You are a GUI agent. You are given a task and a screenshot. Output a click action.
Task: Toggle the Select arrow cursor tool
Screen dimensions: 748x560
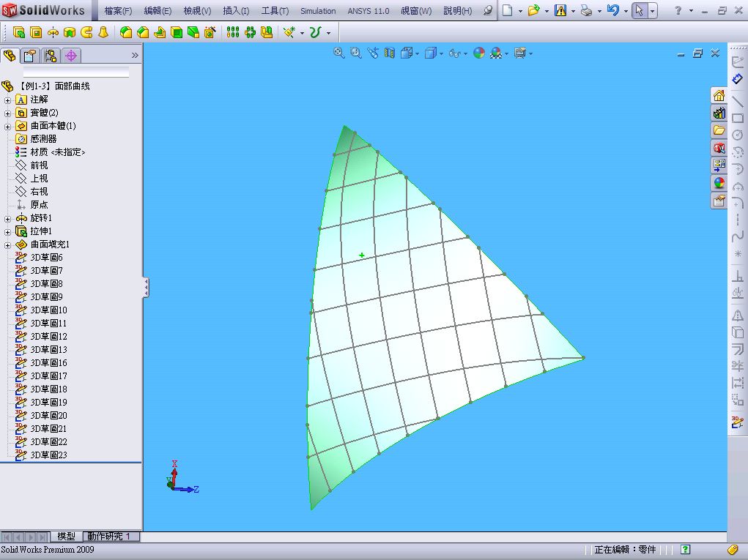pyautogui.click(x=640, y=10)
